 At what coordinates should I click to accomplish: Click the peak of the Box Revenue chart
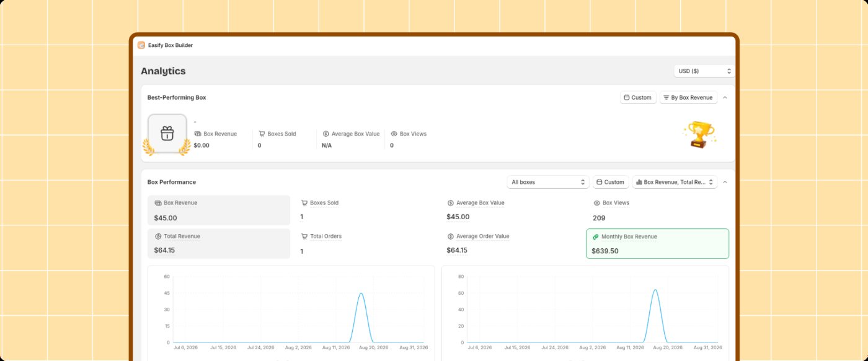tap(361, 294)
